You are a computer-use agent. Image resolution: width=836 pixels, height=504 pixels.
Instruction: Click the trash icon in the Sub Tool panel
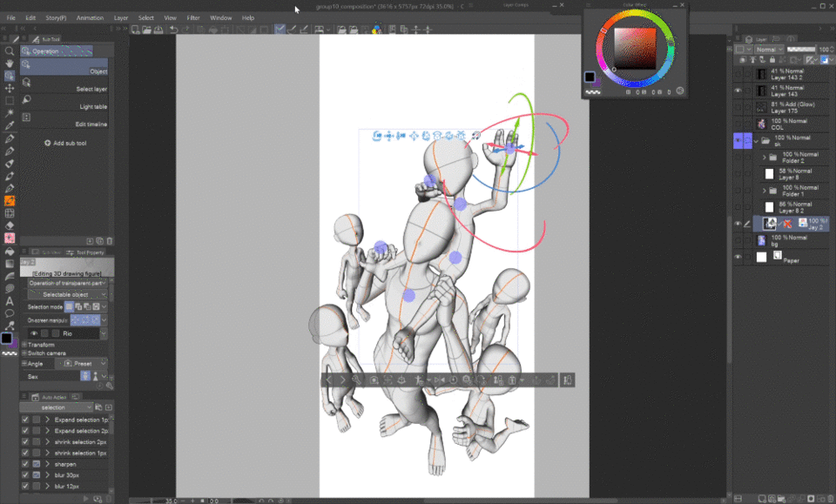[110, 241]
